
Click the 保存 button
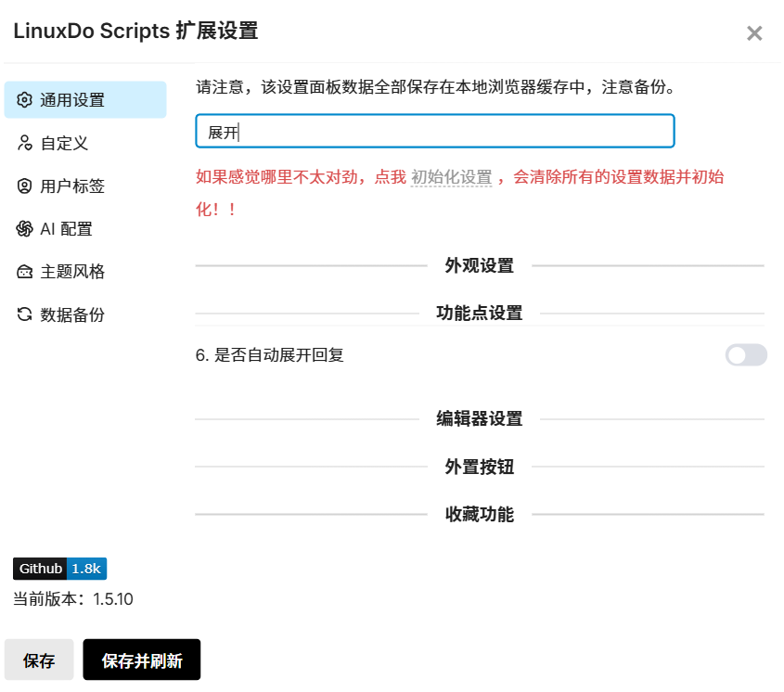(x=39, y=660)
